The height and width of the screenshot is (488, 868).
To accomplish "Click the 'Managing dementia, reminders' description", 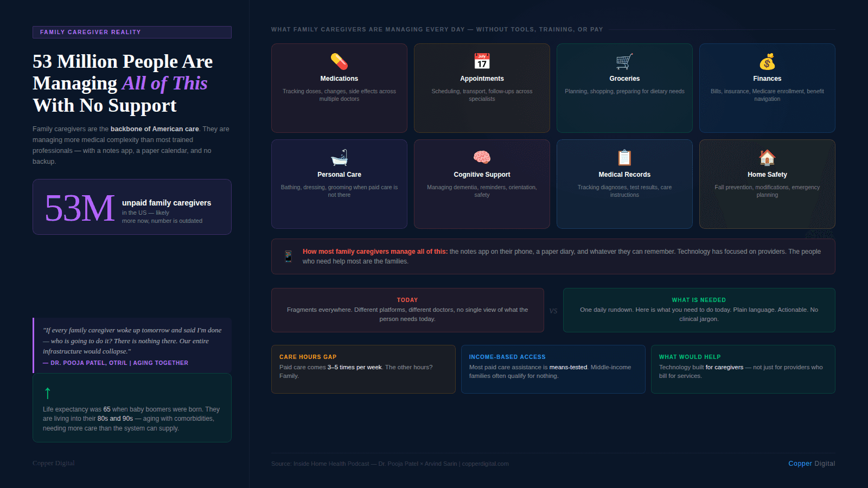I will (x=482, y=191).
